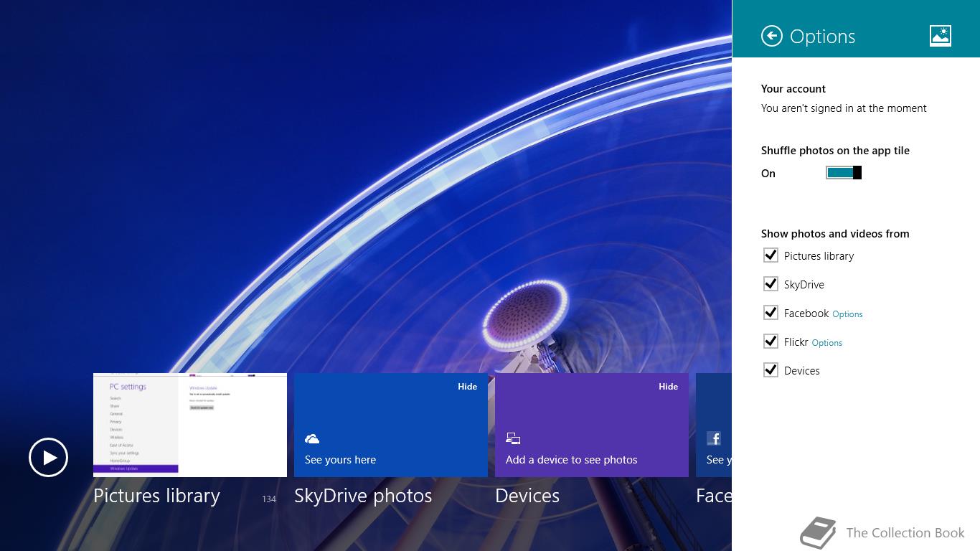Click 'Show photos and videos from' heading
980x551 pixels.
click(x=835, y=234)
